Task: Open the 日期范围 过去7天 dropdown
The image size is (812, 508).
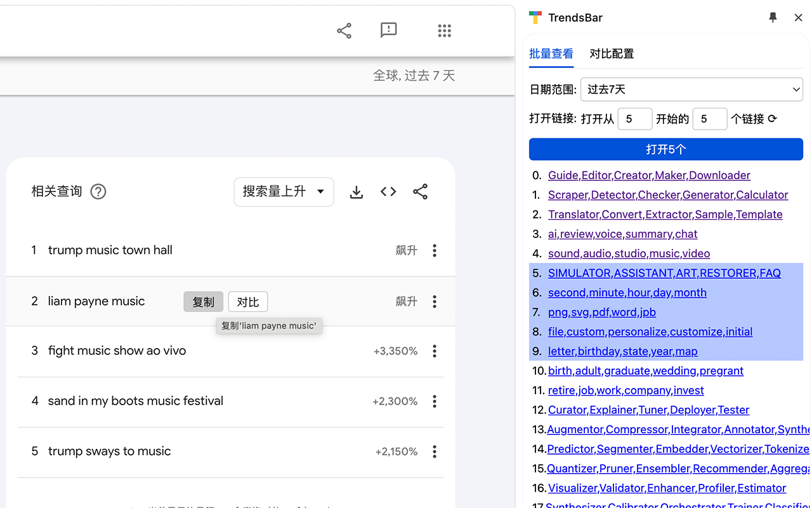Action: tap(691, 90)
